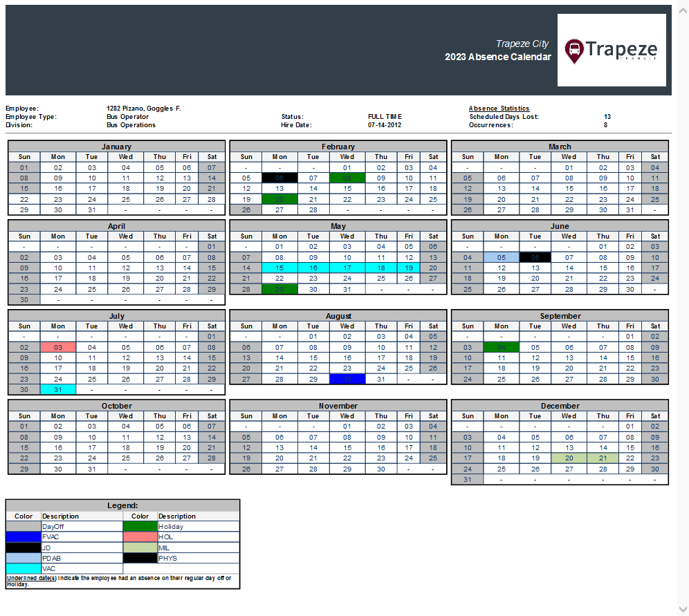Select the green Holiday swatch in the Legend
This screenshot has width=689, height=616.
pyautogui.click(x=140, y=527)
